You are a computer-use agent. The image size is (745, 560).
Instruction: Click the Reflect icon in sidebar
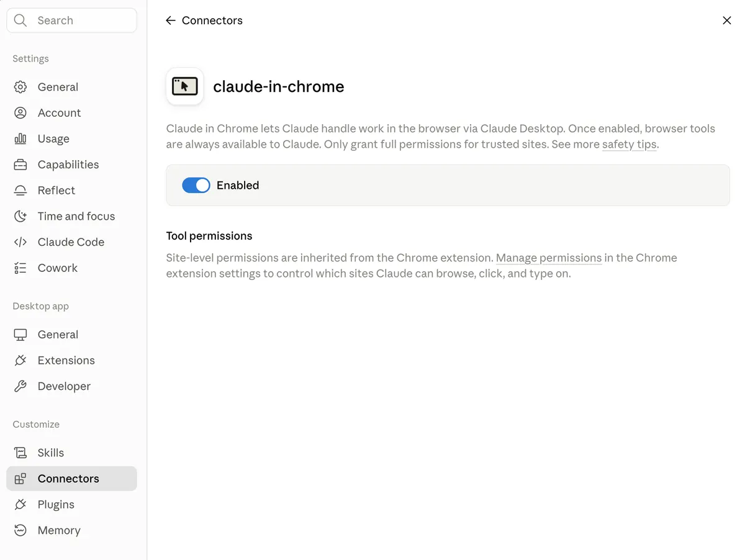click(x=20, y=191)
